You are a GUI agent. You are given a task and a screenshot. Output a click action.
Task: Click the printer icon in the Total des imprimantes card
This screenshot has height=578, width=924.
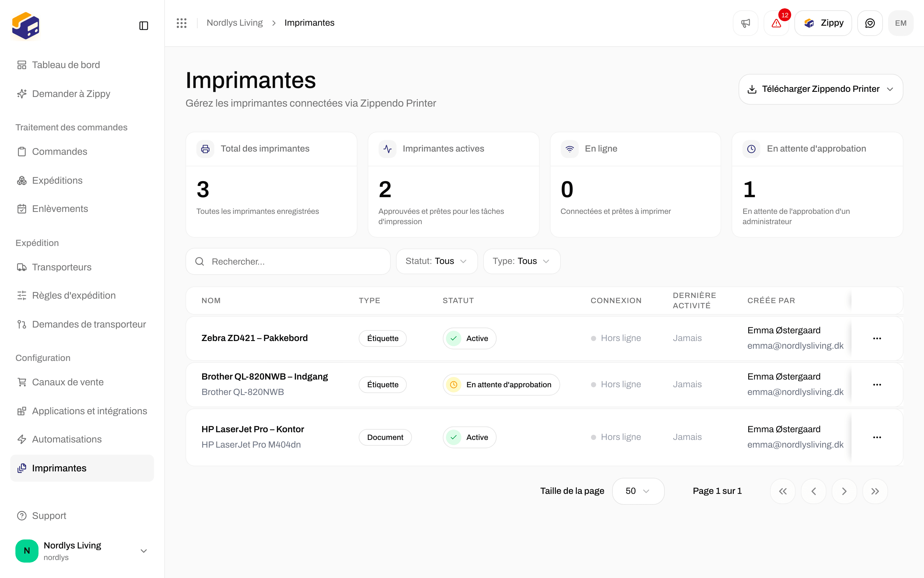[x=205, y=149]
